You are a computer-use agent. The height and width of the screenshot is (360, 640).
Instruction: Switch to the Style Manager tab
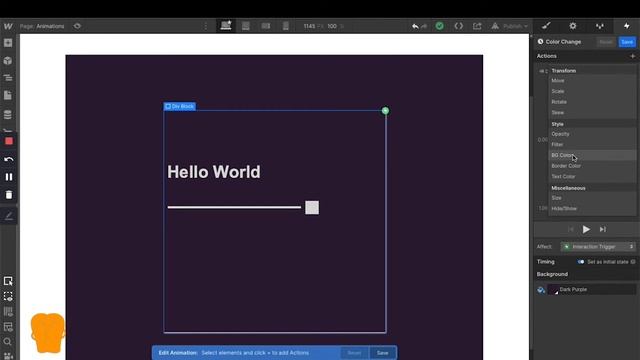click(x=600, y=26)
